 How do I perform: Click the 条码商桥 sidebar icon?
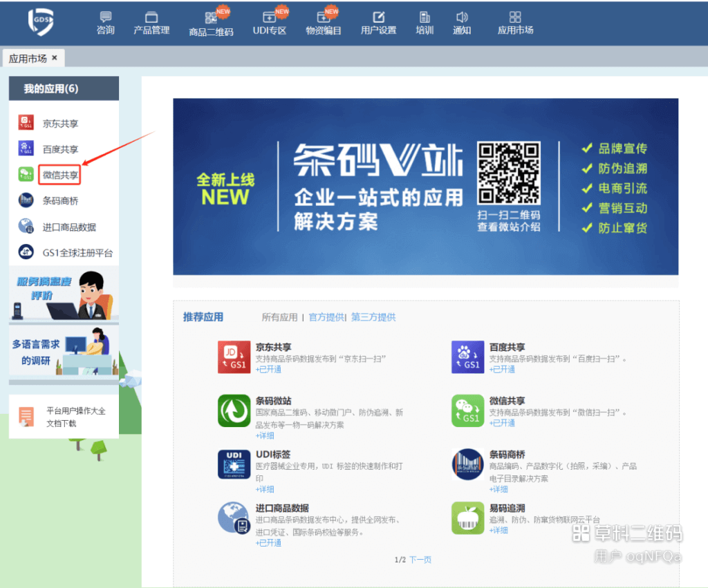[26, 200]
